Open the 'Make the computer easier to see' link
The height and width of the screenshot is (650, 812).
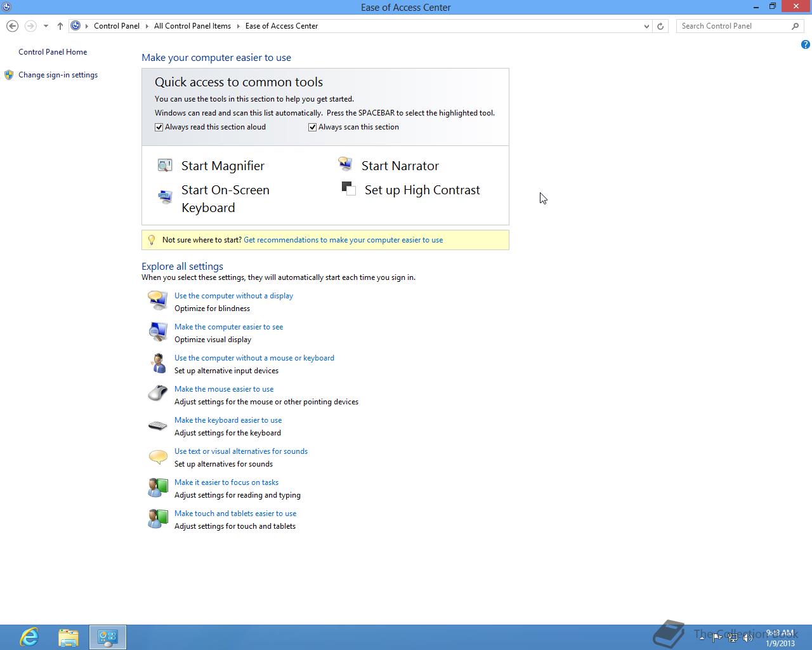coord(228,327)
